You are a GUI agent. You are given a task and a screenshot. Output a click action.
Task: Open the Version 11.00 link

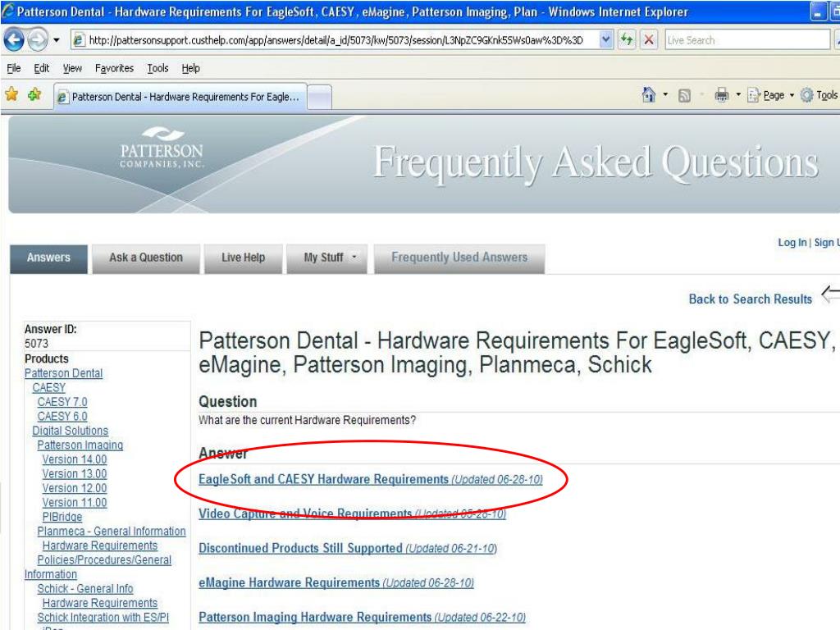tap(75, 503)
